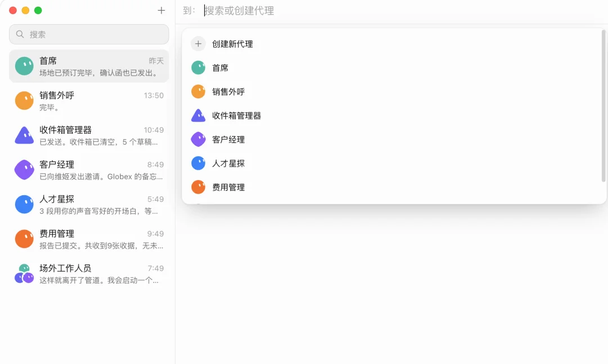Image resolution: width=608 pixels, height=364 pixels.
Task: Choose 销售外呼 from the agent dropdown
Action: coord(392,92)
